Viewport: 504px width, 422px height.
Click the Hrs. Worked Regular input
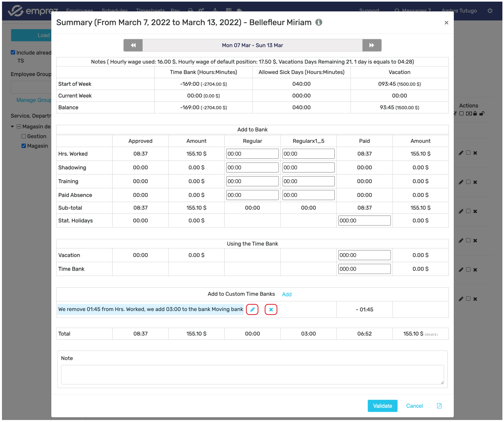(x=252, y=154)
